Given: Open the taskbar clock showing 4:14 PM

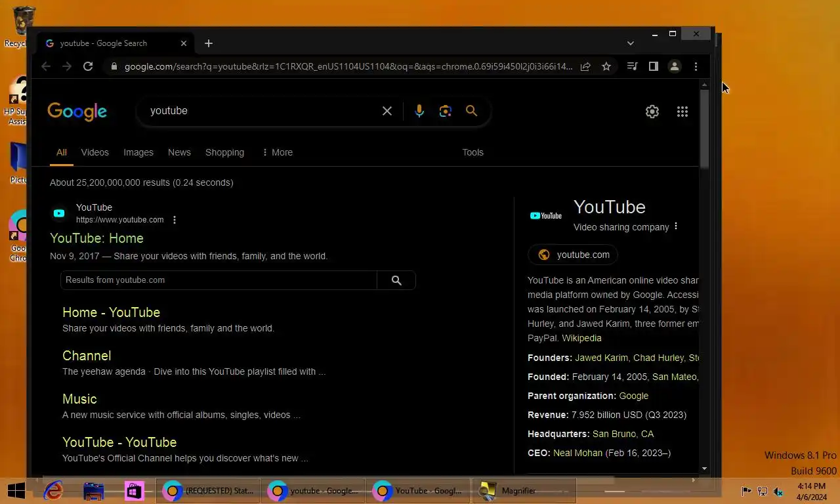Looking at the screenshot, I should click(812, 492).
